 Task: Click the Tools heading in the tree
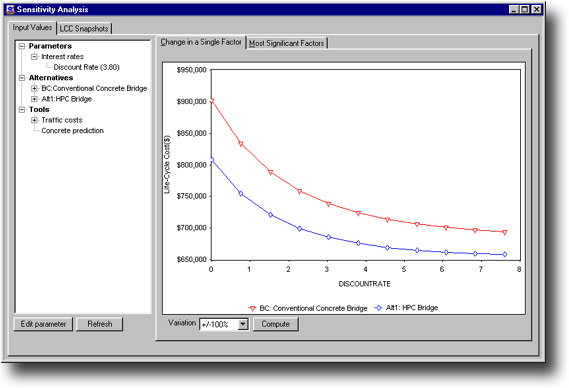pyautogui.click(x=39, y=109)
